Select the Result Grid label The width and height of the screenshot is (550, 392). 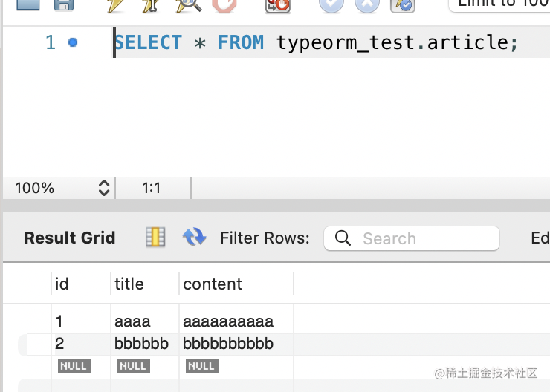coord(70,238)
